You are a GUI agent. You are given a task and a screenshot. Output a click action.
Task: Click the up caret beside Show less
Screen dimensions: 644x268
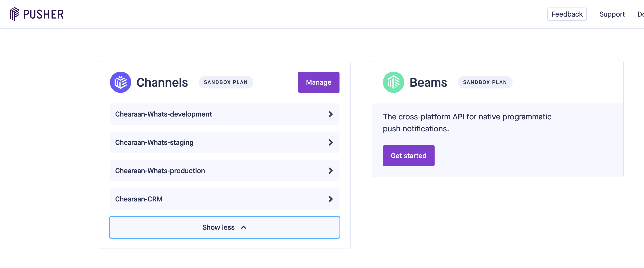click(x=243, y=227)
